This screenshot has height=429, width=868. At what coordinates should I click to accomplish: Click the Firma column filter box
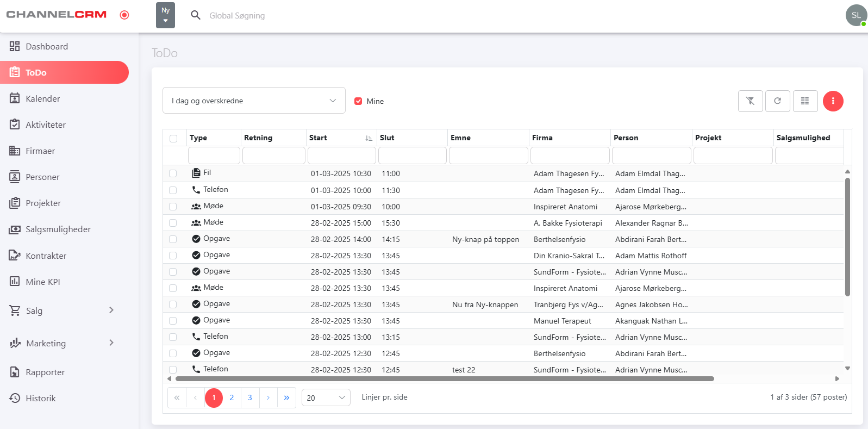[570, 156]
